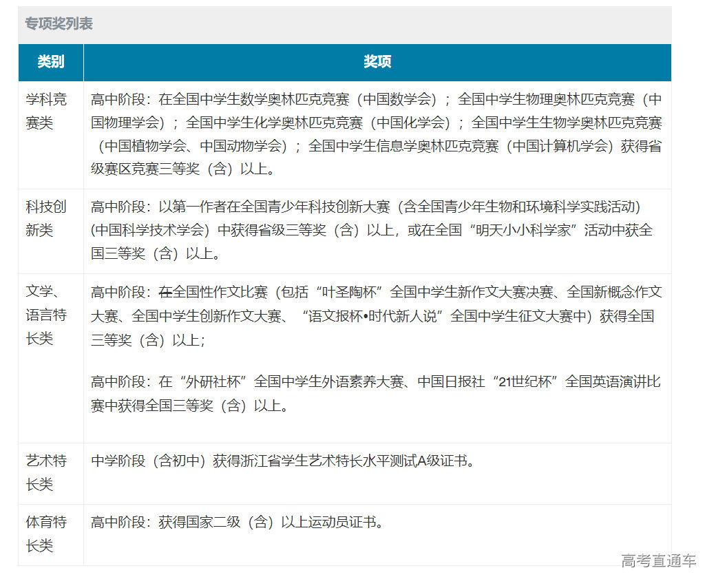The width and height of the screenshot is (716, 588).
Task: Click the 浙江省学生艺术特长水平测试A级证书 text
Action: pos(357,461)
